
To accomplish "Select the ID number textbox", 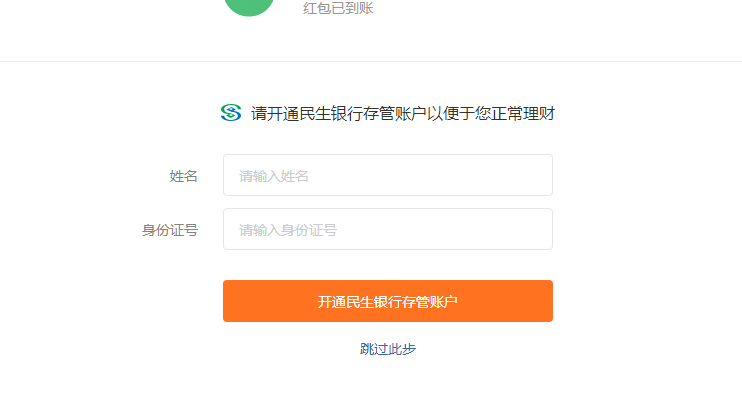I will click(x=388, y=229).
